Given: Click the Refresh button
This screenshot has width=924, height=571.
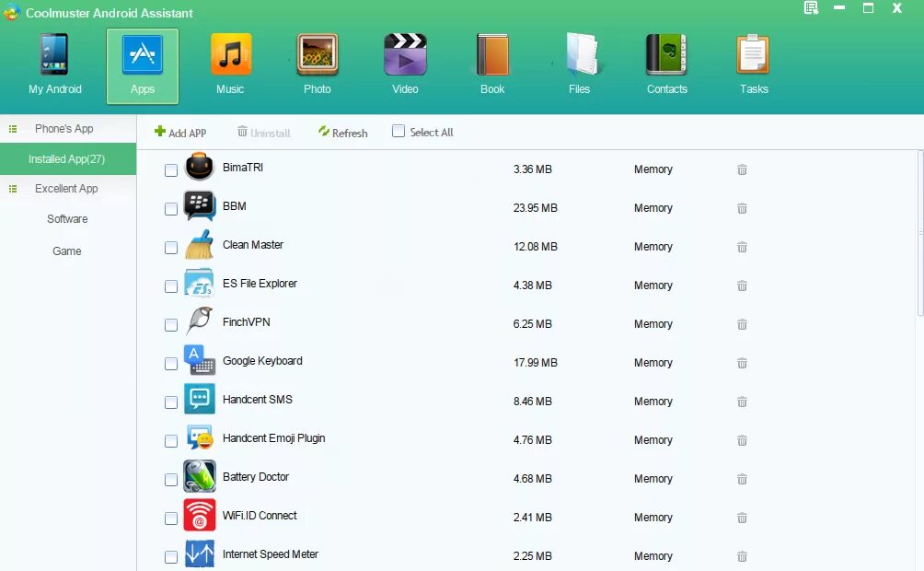Looking at the screenshot, I should pos(343,132).
